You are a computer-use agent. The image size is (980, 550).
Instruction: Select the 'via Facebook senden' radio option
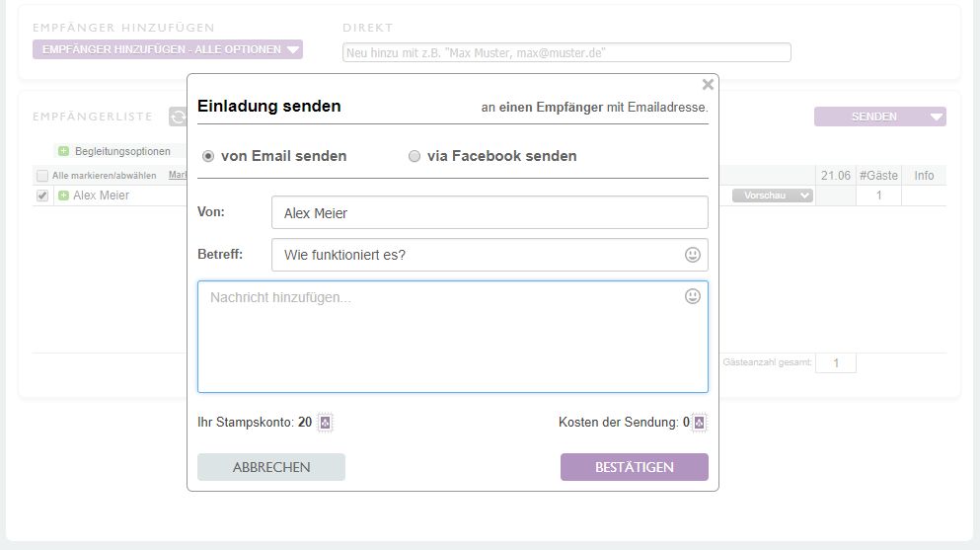(x=415, y=156)
